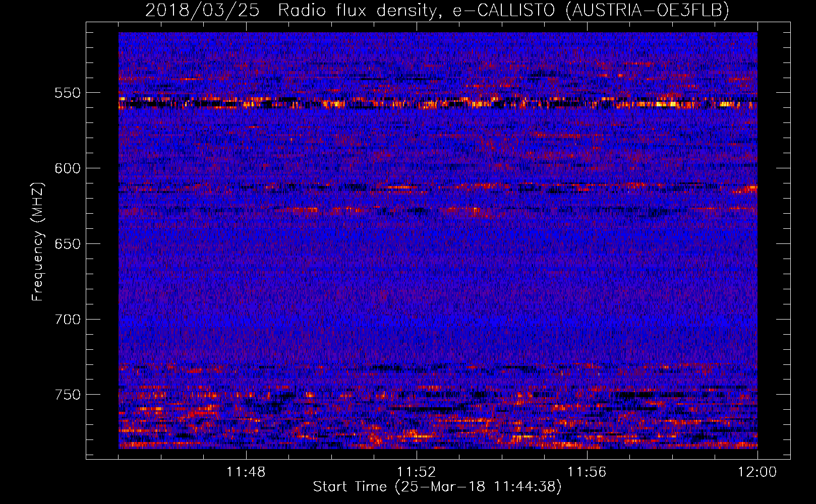Click the 12:00 time tick label
Image resolution: width=816 pixels, height=504 pixels.
click(x=757, y=472)
